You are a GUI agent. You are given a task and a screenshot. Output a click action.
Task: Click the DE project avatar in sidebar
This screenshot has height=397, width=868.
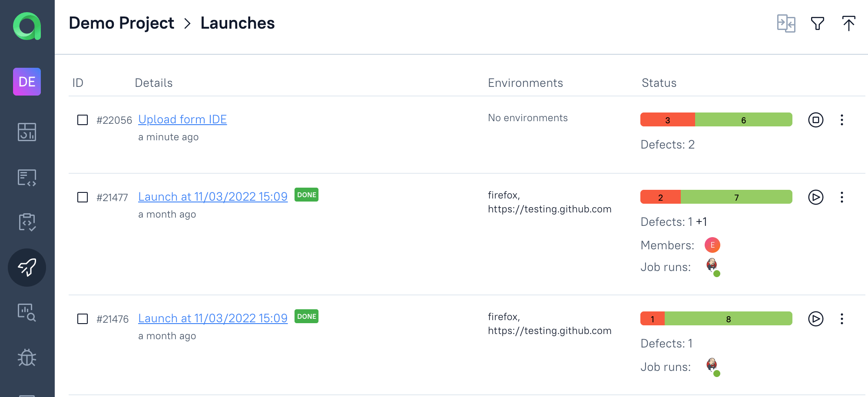point(27,82)
